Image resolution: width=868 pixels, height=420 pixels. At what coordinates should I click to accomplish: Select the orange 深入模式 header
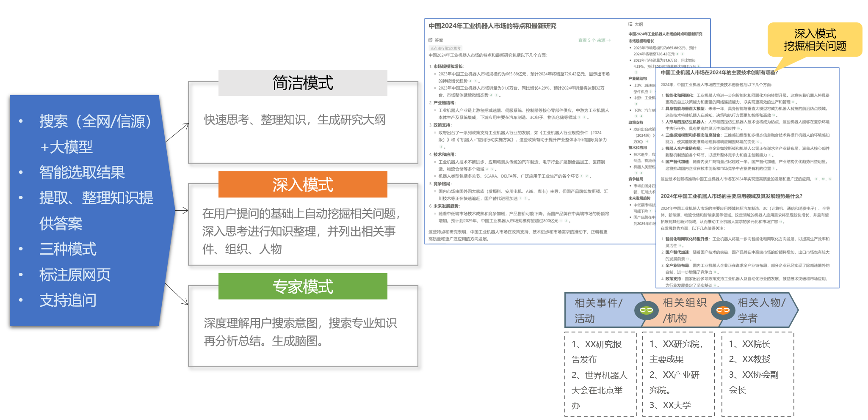[x=303, y=185]
